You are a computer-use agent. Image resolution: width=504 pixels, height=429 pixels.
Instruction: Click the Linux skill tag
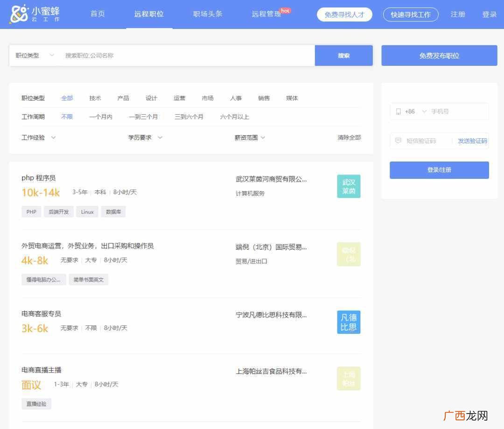click(87, 212)
